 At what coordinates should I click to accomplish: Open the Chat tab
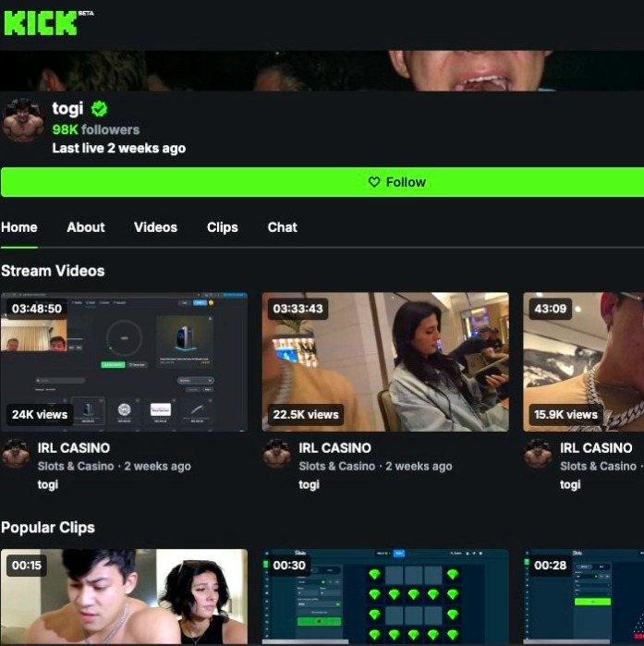(x=283, y=227)
